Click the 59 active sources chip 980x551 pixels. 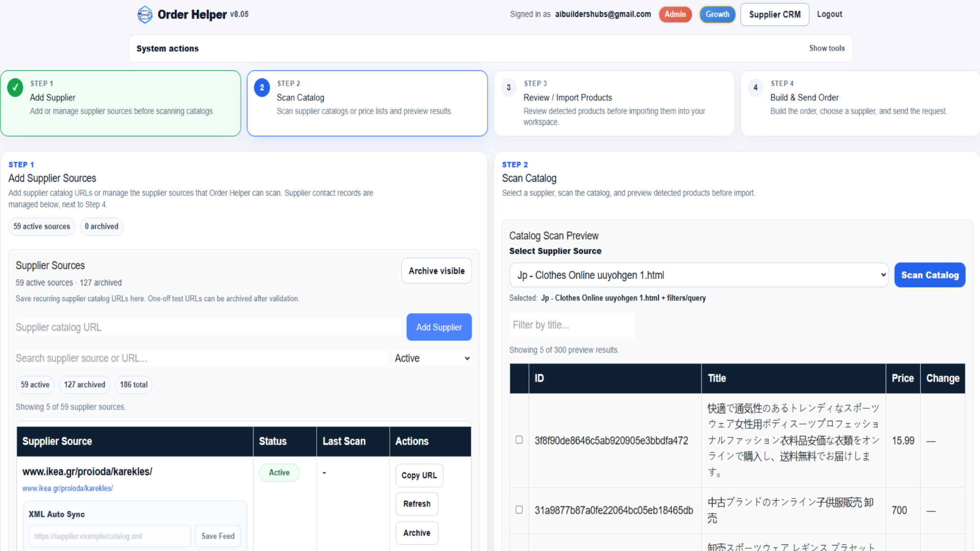[x=42, y=227]
